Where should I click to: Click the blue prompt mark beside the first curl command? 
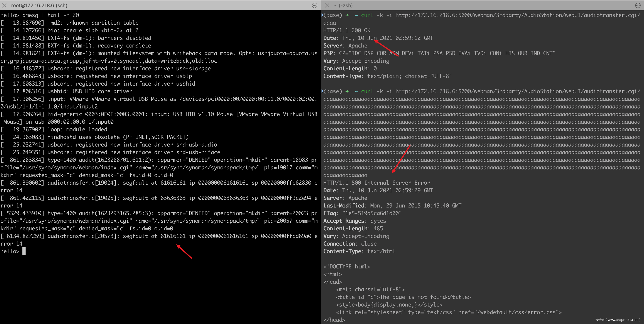pyautogui.click(x=322, y=15)
